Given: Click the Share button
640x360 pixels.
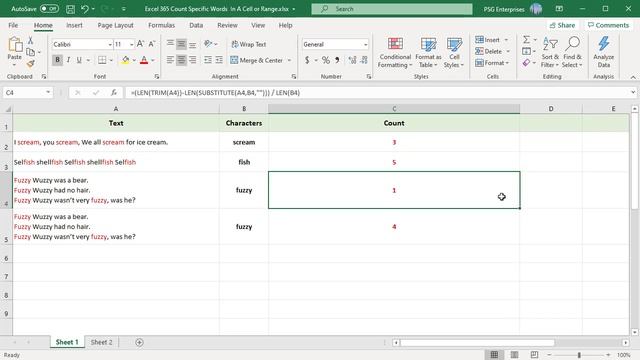Looking at the screenshot, I should pos(562,25).
